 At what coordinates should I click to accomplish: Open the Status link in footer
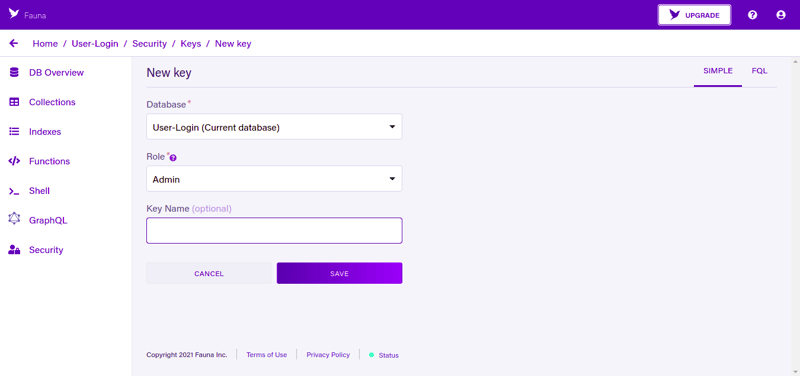point(388,355)
